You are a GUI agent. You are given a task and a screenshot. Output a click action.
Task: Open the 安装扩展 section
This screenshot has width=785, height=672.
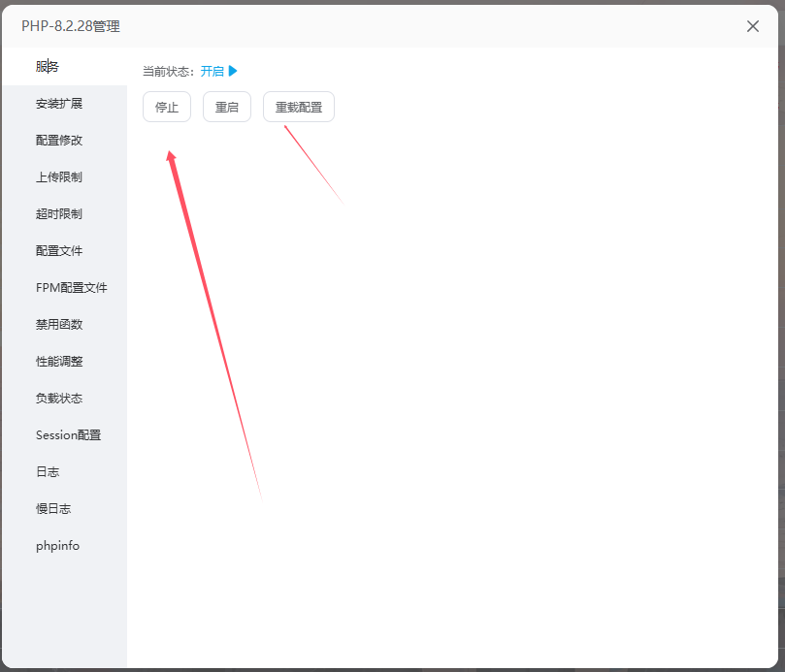(59, 104)
